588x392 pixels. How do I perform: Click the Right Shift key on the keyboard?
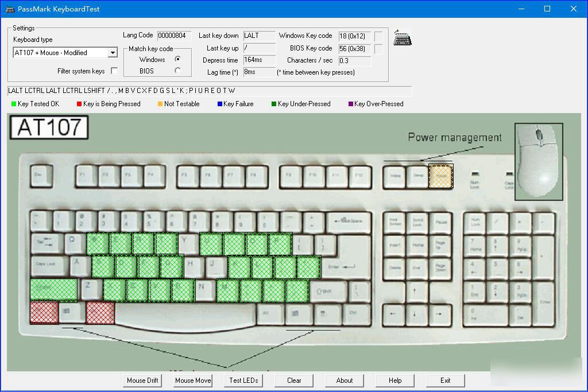point(328,291)
